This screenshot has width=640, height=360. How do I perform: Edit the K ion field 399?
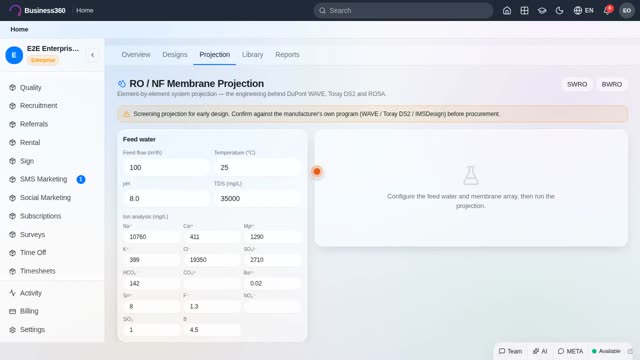pos(151,260)
